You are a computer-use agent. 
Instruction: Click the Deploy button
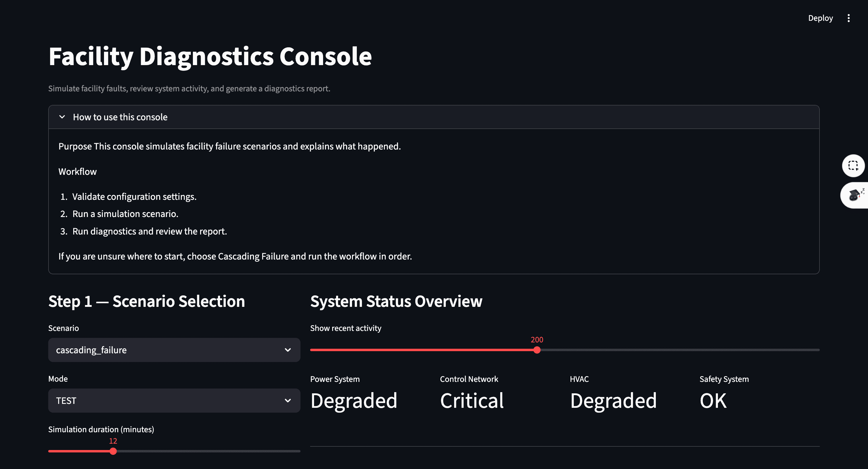(x=820, y=18)
